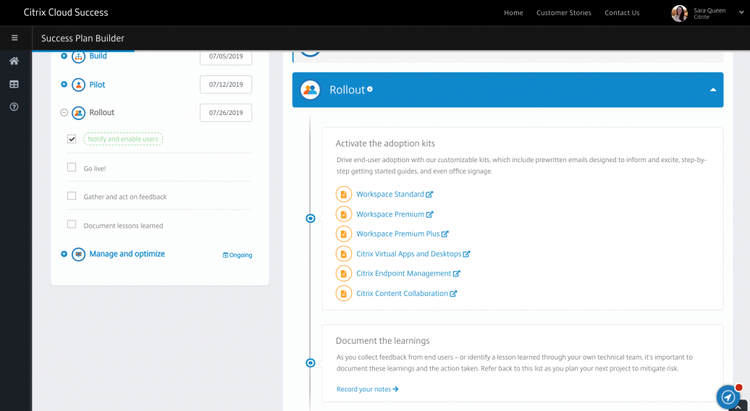750x411 pixels.
Task: Click the document icon beside Citrix Content Collaboration
Action: (x=343, y=293)
